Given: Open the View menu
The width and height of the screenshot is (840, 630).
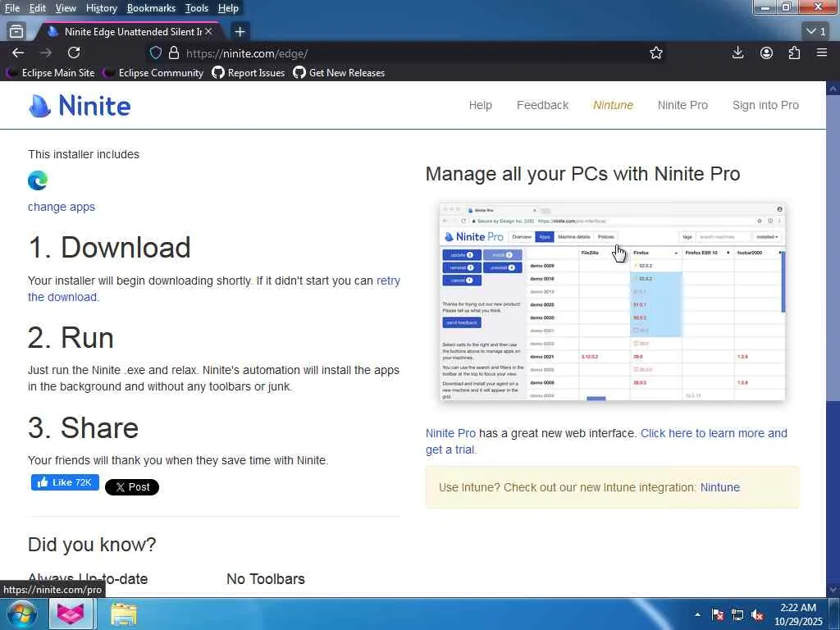Looking at the screenshot, I should tap(66, 8).
